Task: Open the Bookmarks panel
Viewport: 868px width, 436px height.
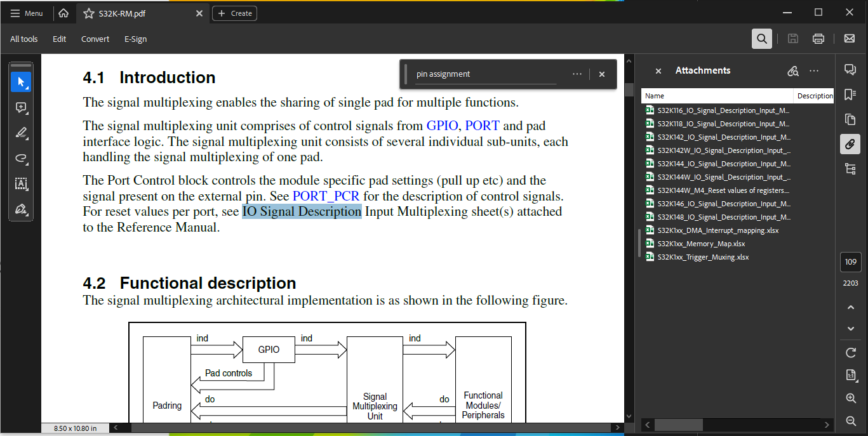Action: (x=851, y=94)
